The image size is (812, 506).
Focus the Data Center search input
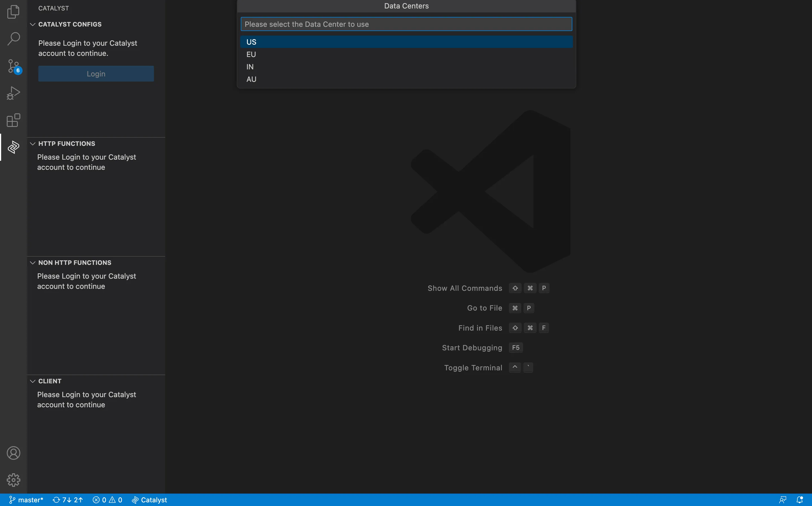tap(406, 24)
